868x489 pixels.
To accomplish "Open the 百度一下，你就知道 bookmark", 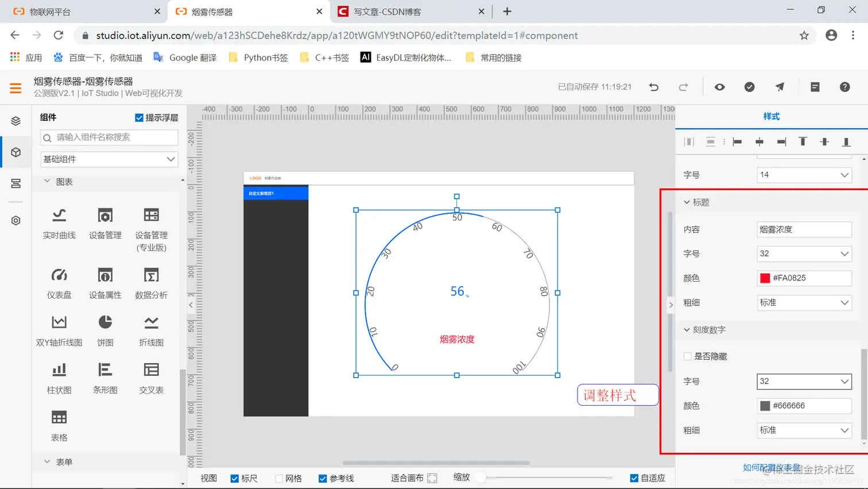I will (x=98, y=57).
